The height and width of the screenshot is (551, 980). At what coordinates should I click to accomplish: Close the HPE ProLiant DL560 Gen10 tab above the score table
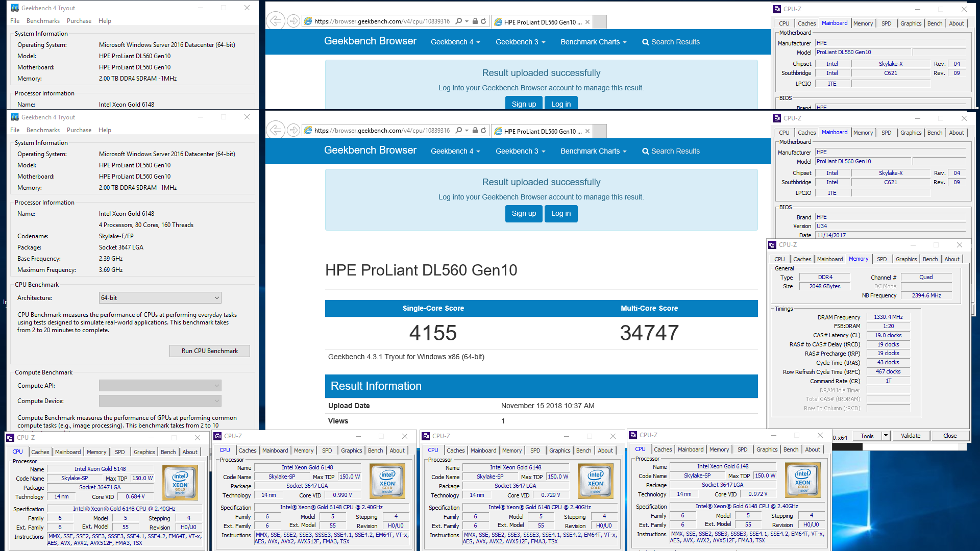click(587, 131)
